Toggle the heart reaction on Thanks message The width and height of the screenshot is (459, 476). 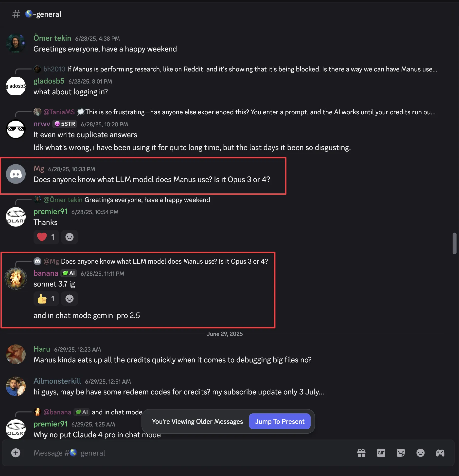pos(46,237)
